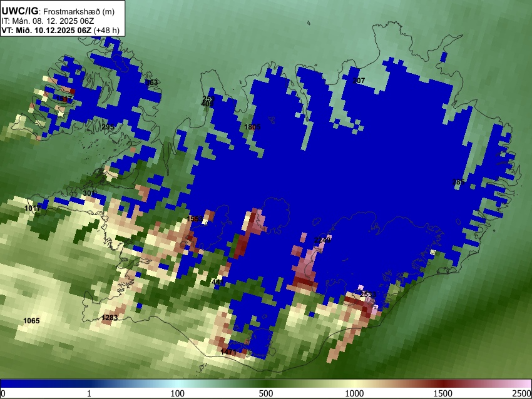Click the map value label 1517

[x=64, y=99]
